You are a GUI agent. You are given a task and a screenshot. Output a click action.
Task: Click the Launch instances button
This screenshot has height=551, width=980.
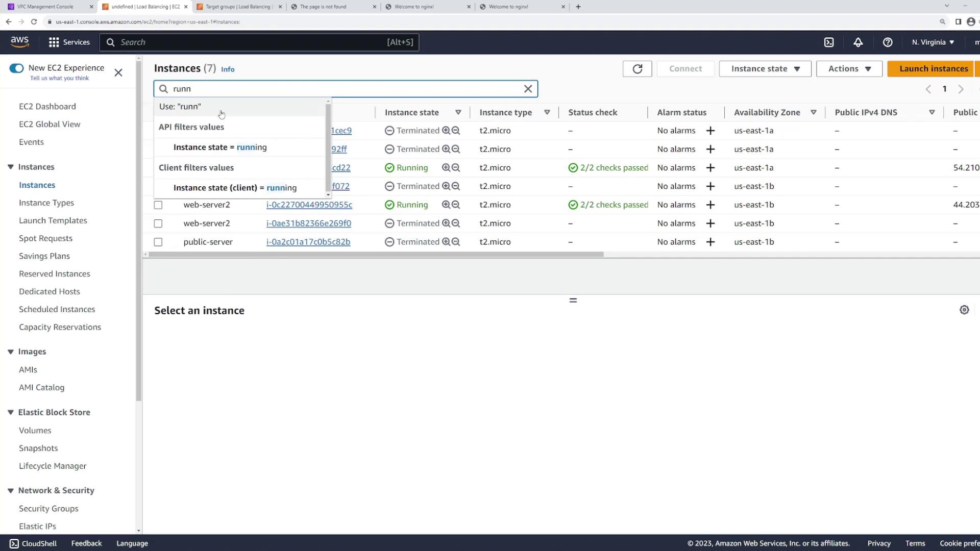click(x=933, y=69)
